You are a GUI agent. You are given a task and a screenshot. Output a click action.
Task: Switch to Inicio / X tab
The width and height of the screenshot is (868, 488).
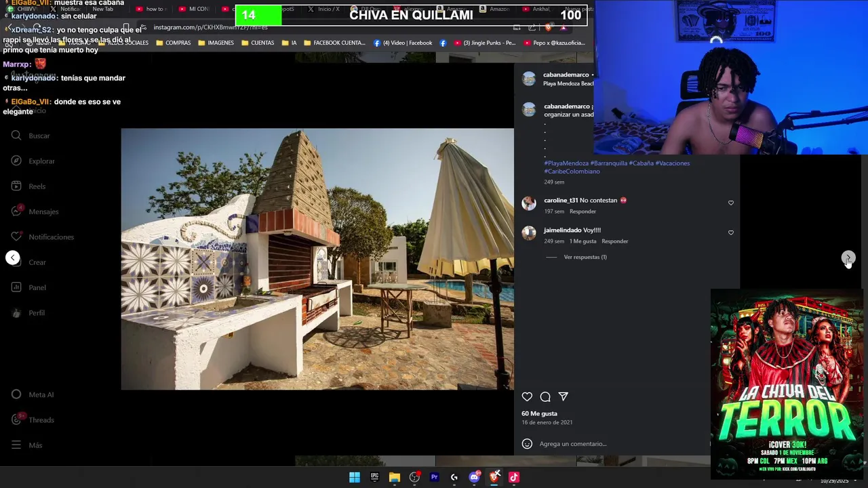pos(323,9)
